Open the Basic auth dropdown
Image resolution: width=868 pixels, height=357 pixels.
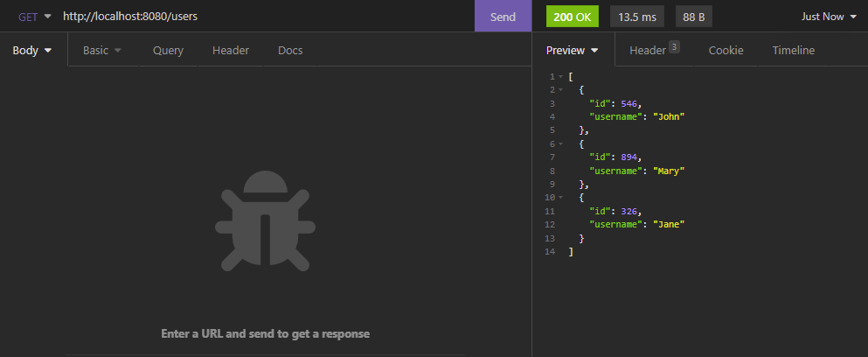tap(102, 51)
